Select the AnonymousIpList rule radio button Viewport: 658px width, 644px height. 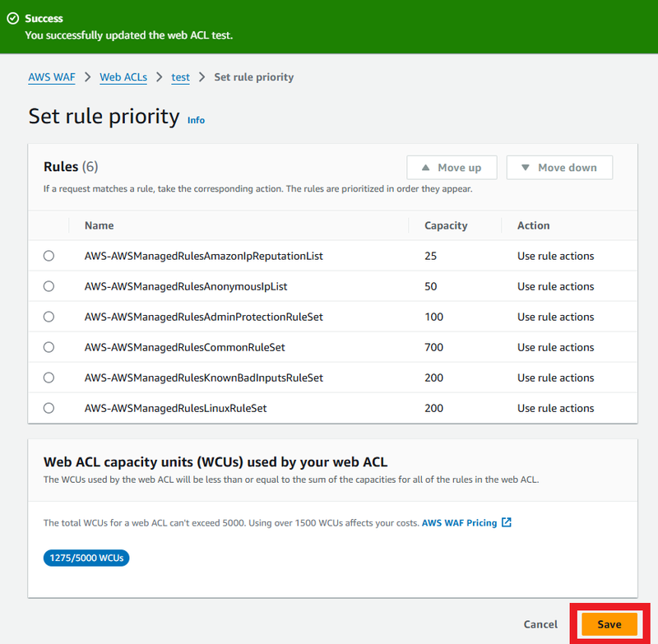[49, 286]
